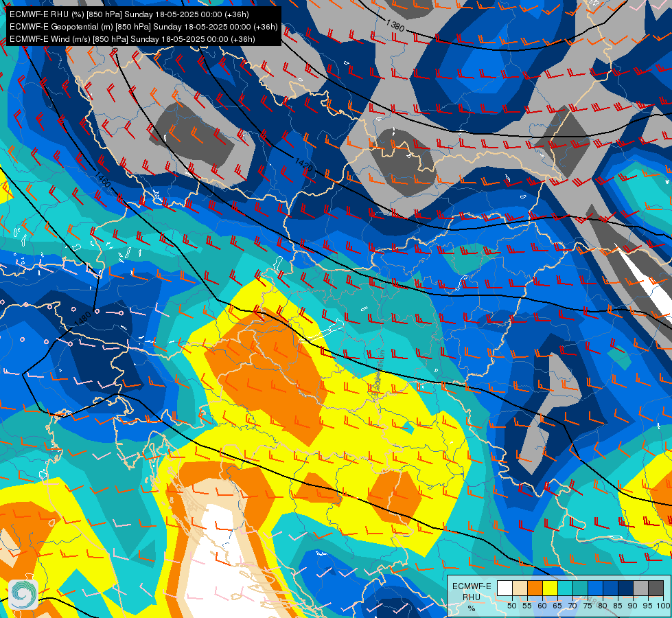Select the orange 55-60% legend swatch

(x=535, y=588)
